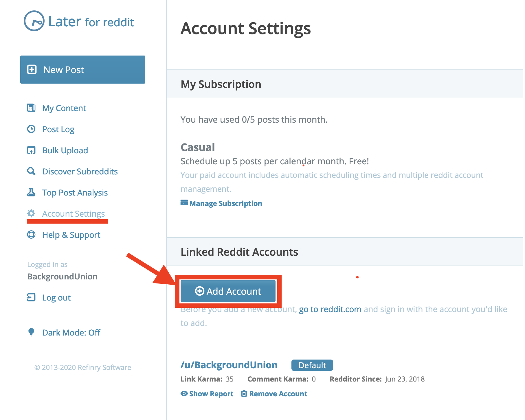Click the My Content newspaper icon

click(31, 108)
